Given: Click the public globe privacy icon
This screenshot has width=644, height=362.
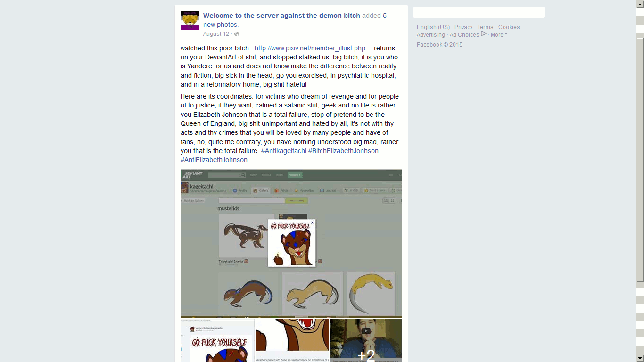Looking at the screenshot, I should pos(237,34).
